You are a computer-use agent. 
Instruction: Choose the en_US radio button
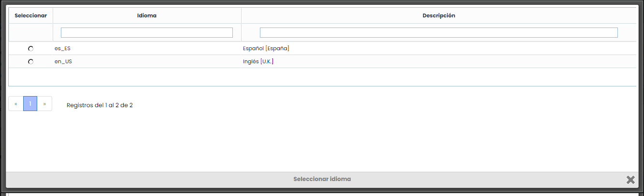click(31, 62)
